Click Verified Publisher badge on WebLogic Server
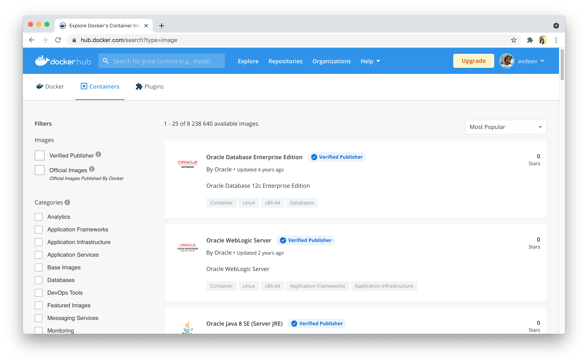 (305, 240)
